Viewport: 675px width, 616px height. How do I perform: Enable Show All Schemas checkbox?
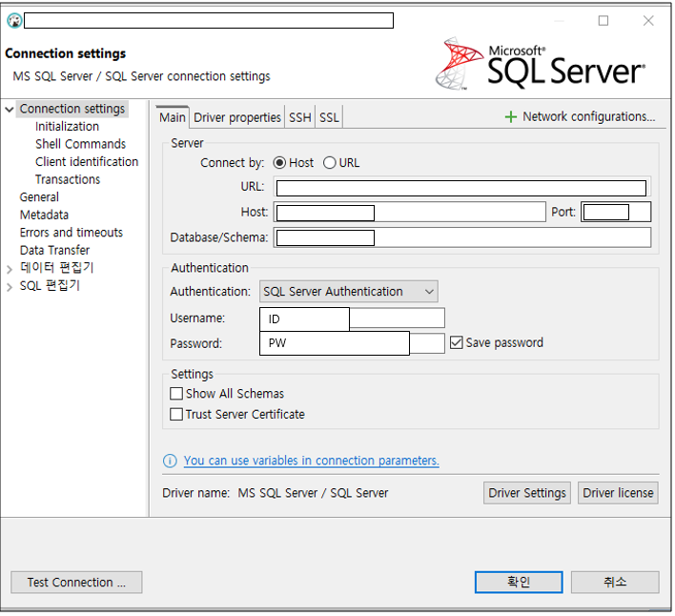(176, 394)
